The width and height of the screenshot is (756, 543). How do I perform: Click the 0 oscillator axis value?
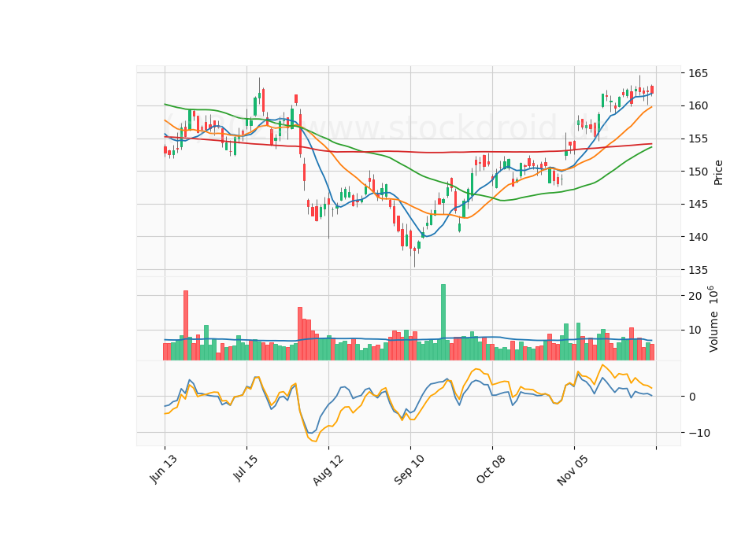692,397
